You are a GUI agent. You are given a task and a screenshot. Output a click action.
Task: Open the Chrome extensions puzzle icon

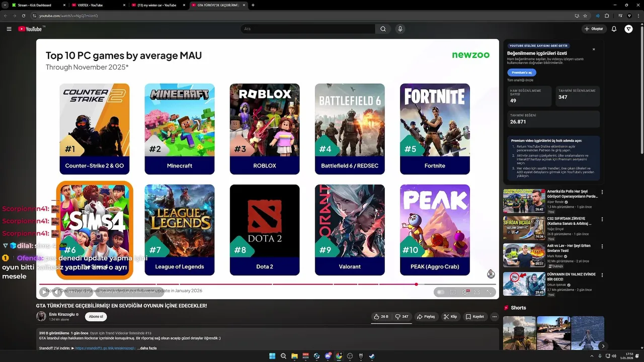click(x=607, y=16)
